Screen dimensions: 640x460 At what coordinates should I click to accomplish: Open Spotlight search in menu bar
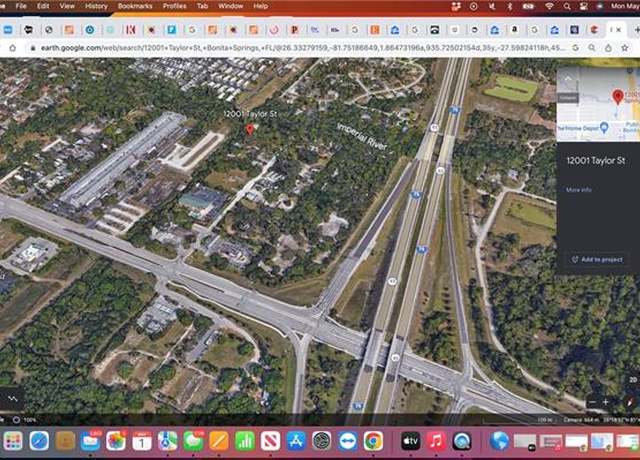point(567,6)
